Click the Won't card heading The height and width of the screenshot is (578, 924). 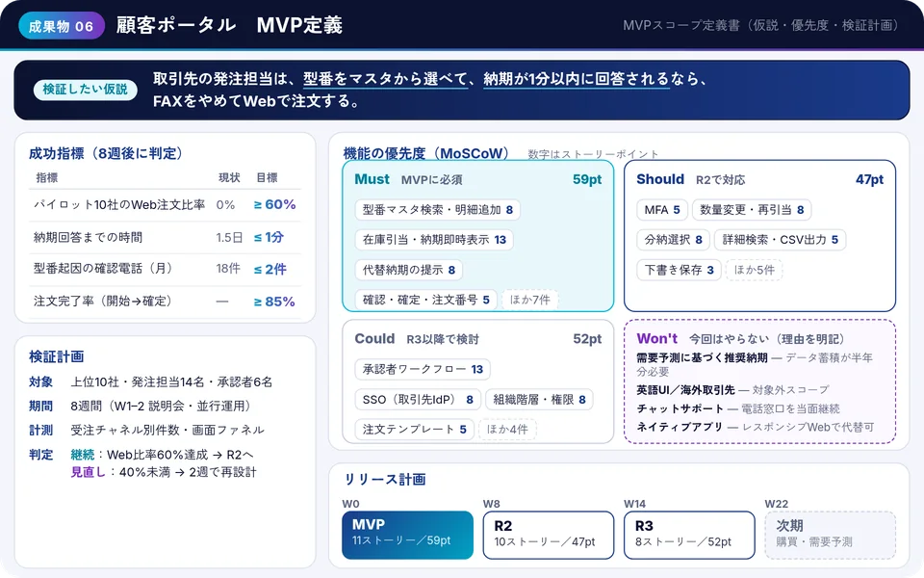pos(657,339)
